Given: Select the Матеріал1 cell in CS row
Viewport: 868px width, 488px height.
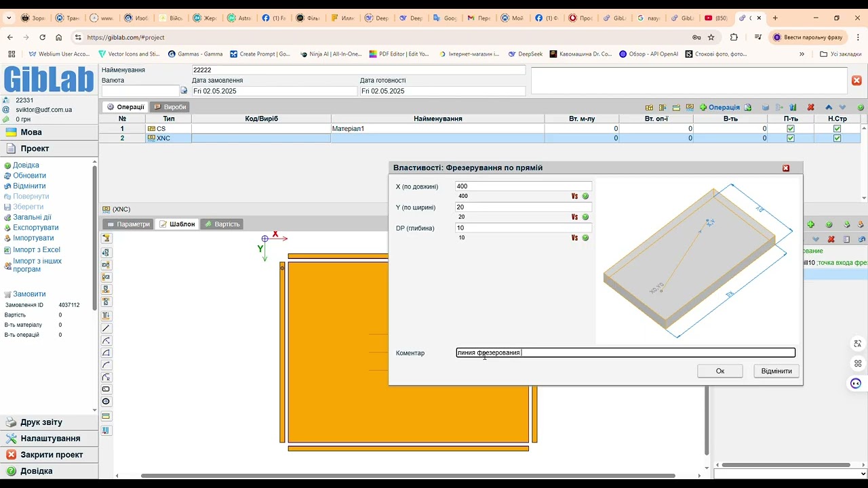Looking at the screenshot, I should [x=437, y=128].
